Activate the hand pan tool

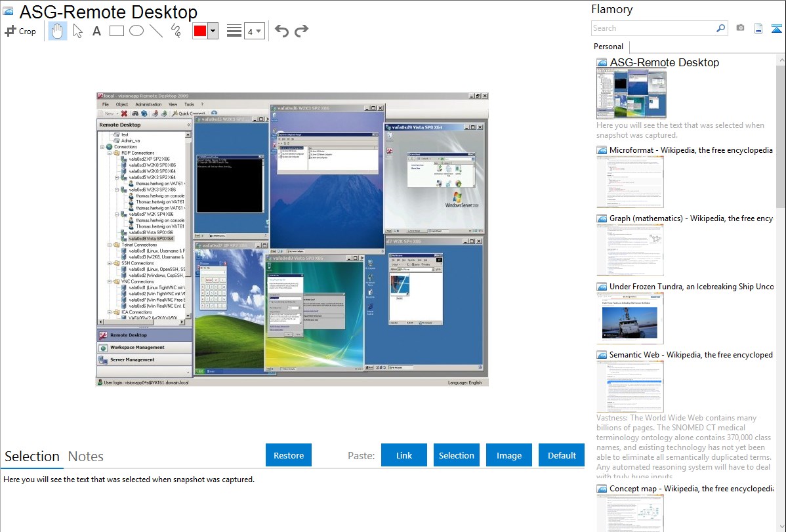coord(58,31)
